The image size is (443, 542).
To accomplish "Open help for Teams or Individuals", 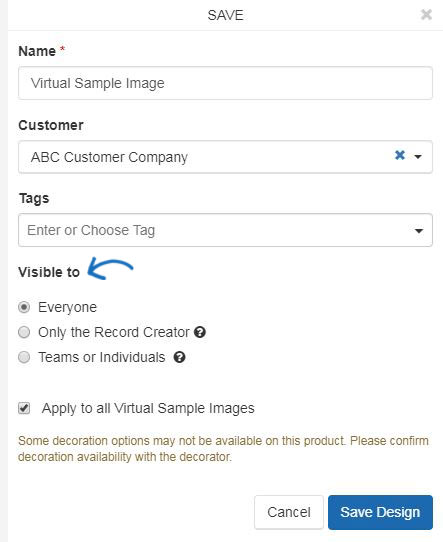I will point(179,357).
